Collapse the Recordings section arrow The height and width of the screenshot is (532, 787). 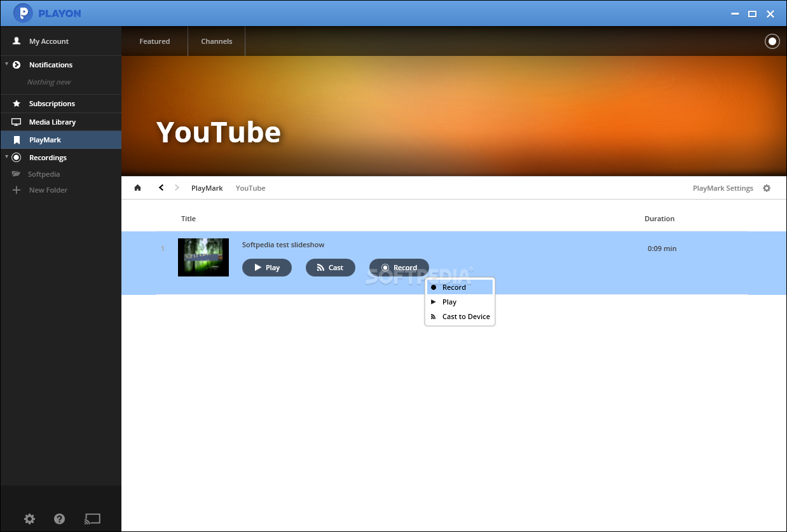[6, 157]
